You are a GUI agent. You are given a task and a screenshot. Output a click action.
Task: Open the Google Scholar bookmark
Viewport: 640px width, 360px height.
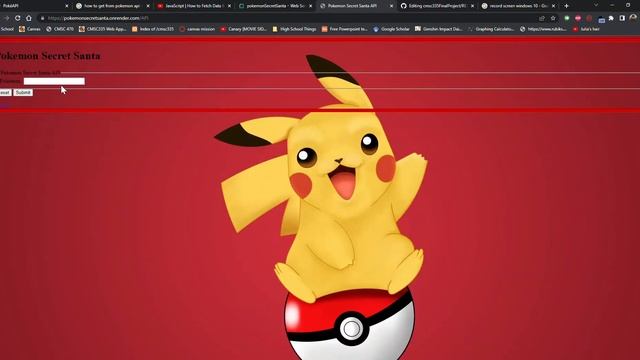391,29
